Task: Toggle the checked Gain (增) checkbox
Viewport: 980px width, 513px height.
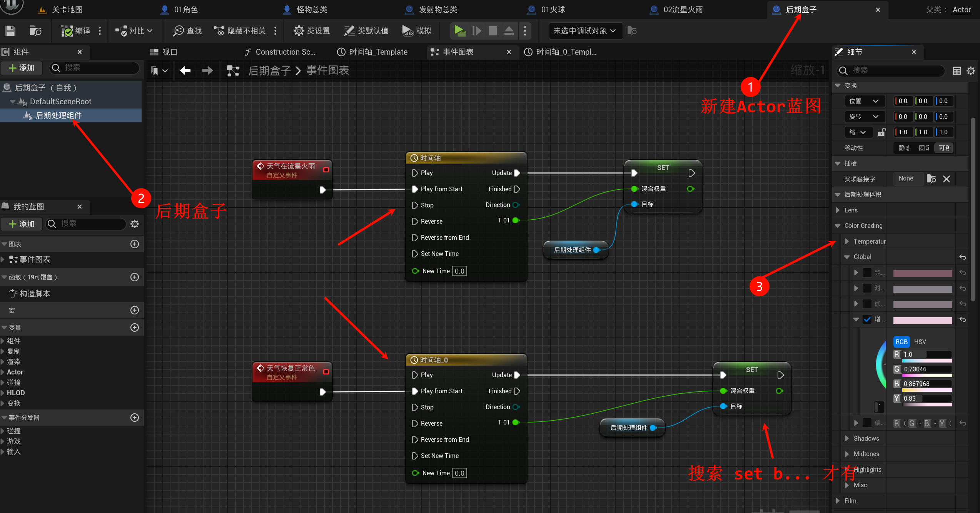Action: 867,319
